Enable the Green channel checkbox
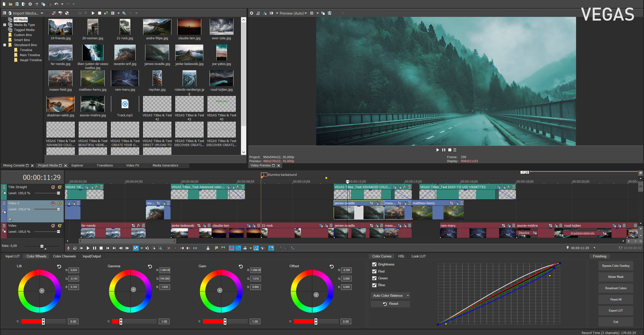644x335 pixels. tap(374, 278)
